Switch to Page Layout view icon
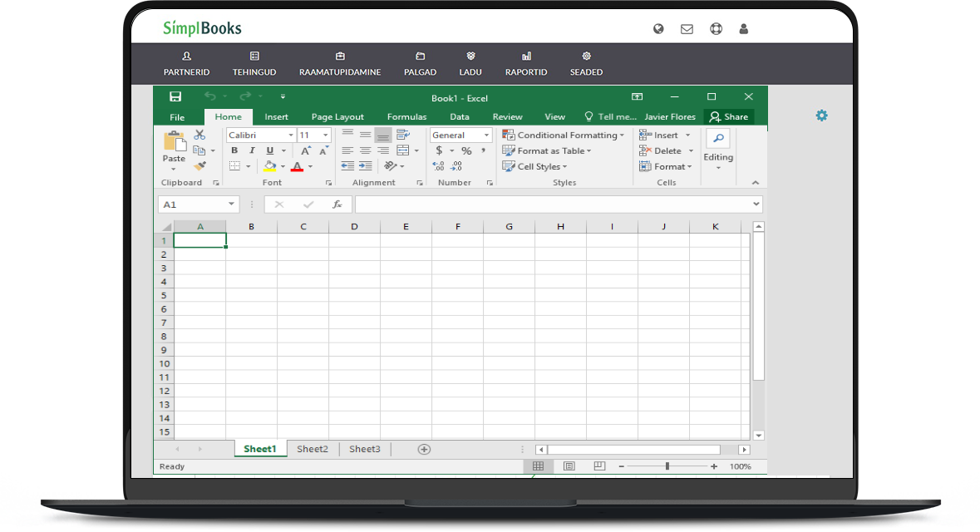980x532 pixels. coord(569,466)
